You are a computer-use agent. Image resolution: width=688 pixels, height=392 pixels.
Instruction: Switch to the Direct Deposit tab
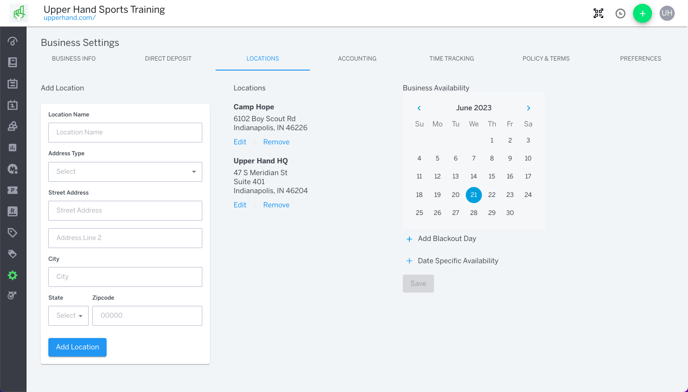pyautogui.click(x=168, y=58)
